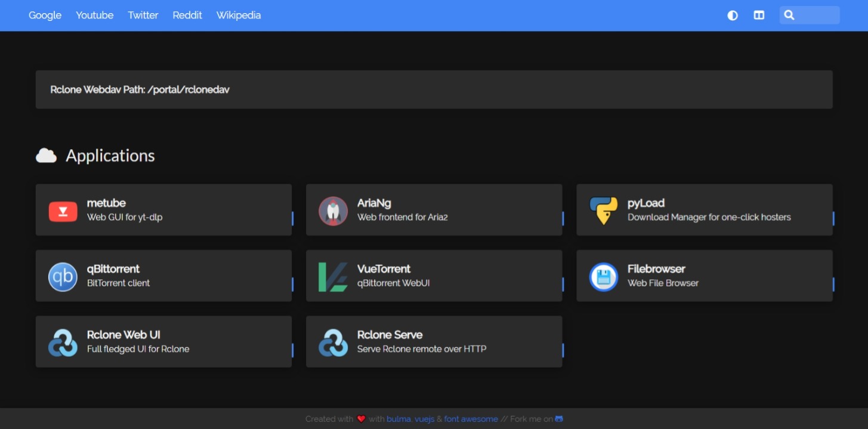This screenshot has width=868, height=429.
Task: Click the Rclone Web UI logo icon
Action: [x=63, y=342]
